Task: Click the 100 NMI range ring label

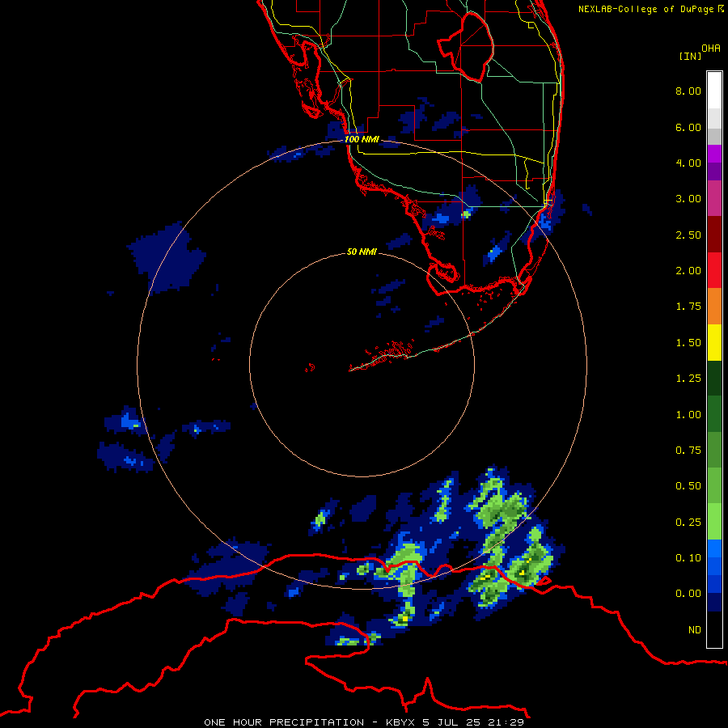Action: 362,139
